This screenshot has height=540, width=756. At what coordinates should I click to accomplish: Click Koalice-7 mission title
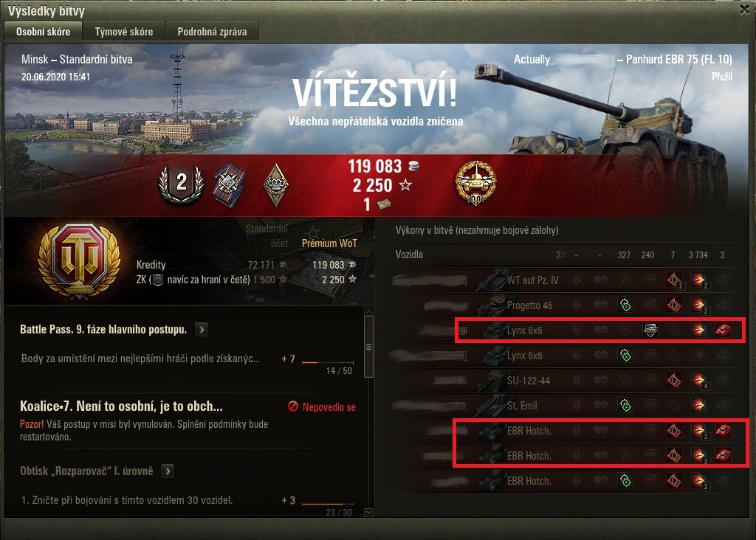tap(121, 406)
